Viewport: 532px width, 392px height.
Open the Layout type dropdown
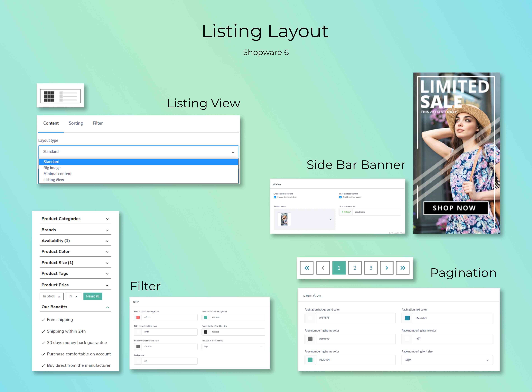138,152
